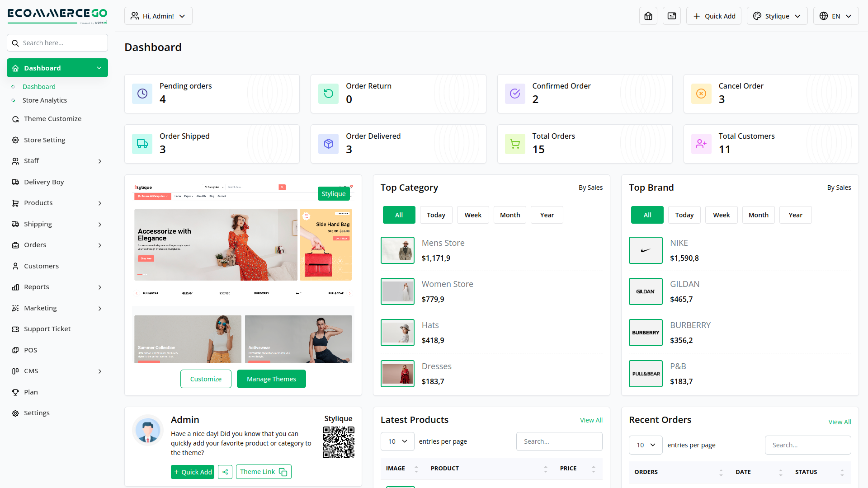Expand the Products sidebar menu
Screen dimensions: 868x488
point(38,202)
